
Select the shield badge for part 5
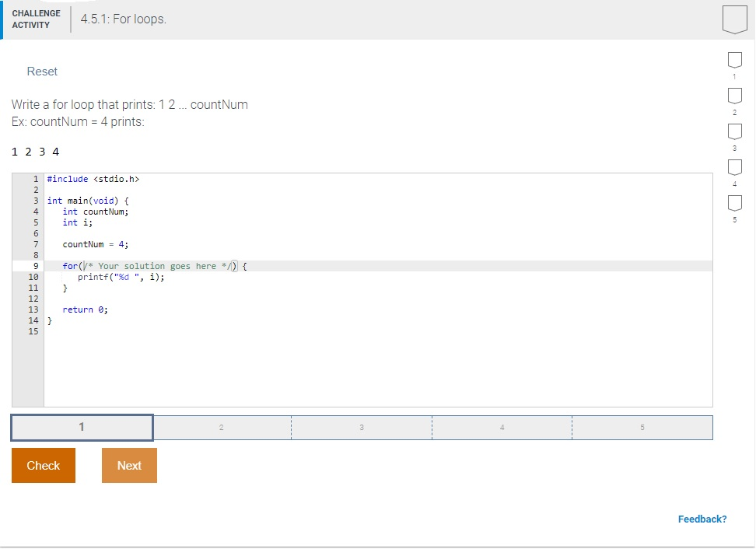(734, 204)
